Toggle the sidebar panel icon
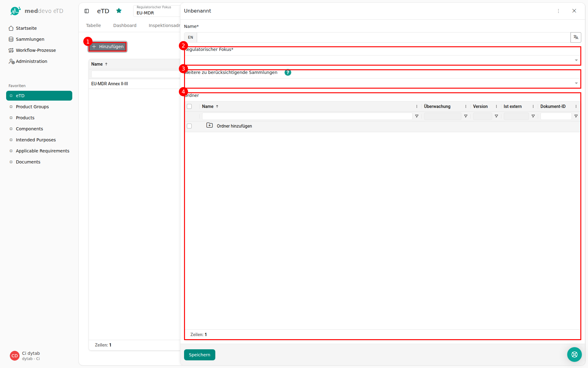The height and width of the screenshot is (368, 588). (87, 11)
